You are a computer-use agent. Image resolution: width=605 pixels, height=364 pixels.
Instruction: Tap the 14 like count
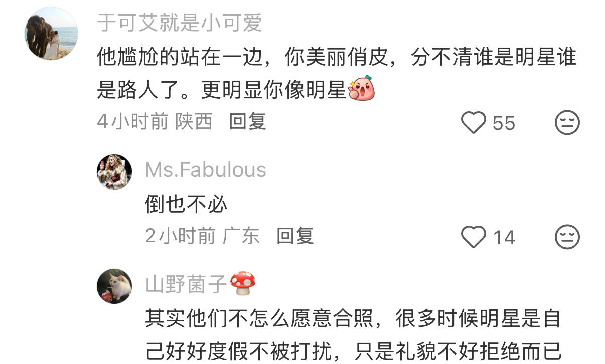504,238
